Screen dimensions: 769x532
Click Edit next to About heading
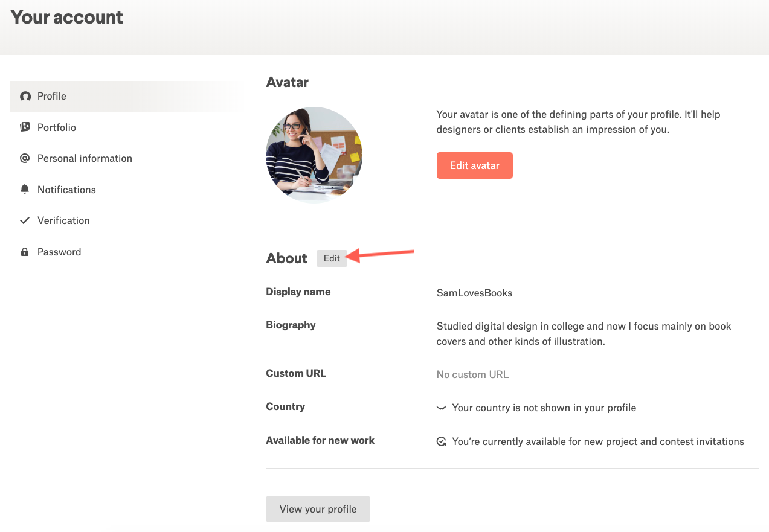332,258
